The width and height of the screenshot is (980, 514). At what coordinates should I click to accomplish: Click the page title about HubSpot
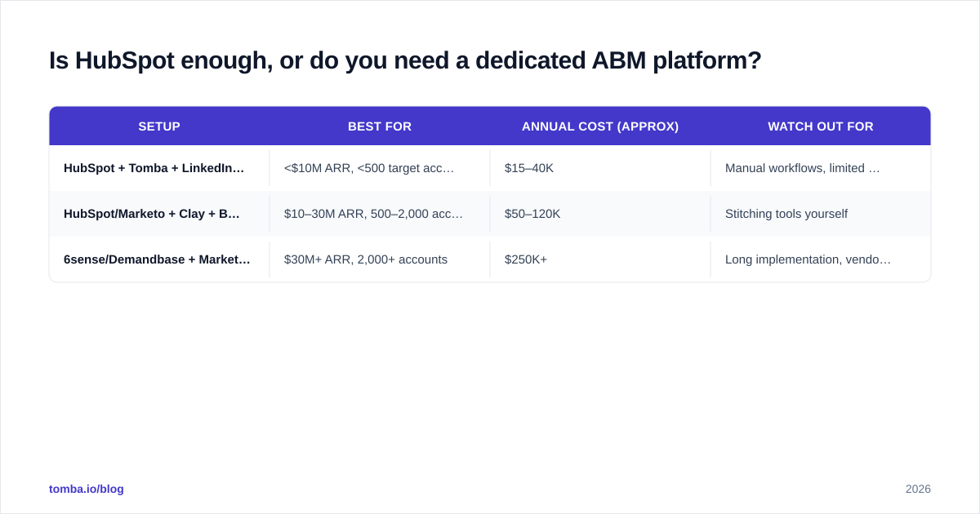tap(405, 60)
